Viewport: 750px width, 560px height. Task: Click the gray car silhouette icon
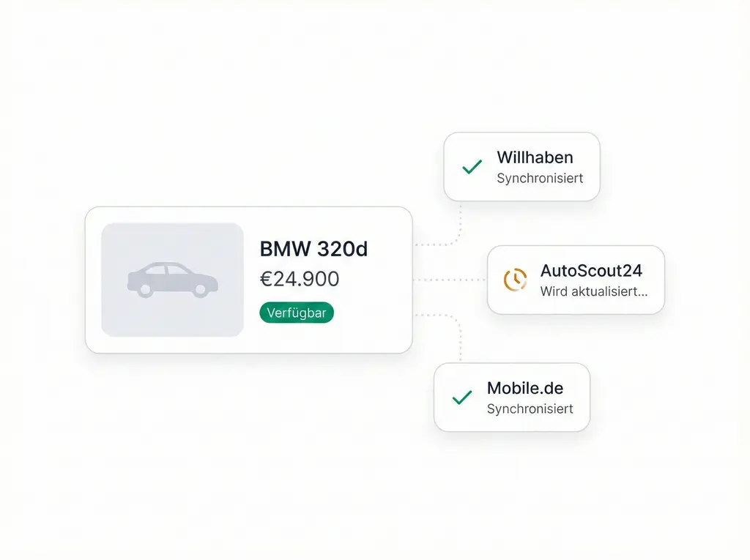point(172,280)
